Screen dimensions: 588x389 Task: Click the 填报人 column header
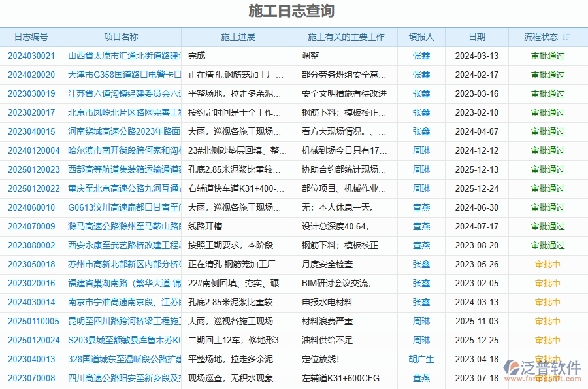click(x=420, y=37)
